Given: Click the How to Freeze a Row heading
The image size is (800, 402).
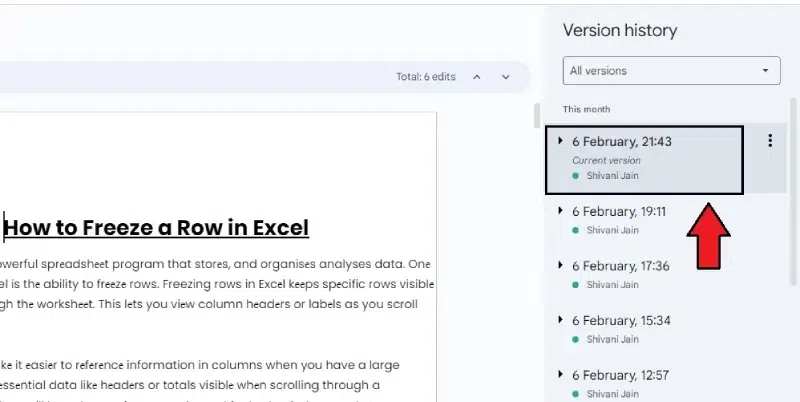Looking at the screenshot, I should click(x=157, y=228).
